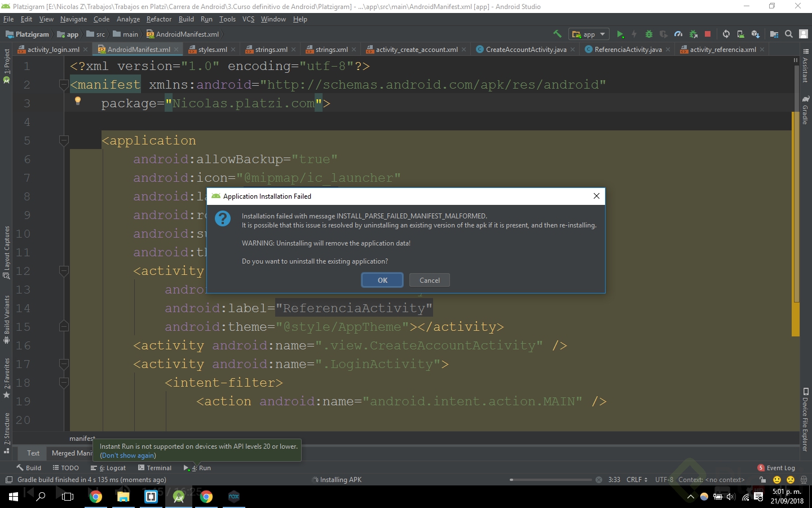Click Sync Project with Gradle Files icon
The image size is (812, 508).
pyautogui.click(x=726, y=34)
